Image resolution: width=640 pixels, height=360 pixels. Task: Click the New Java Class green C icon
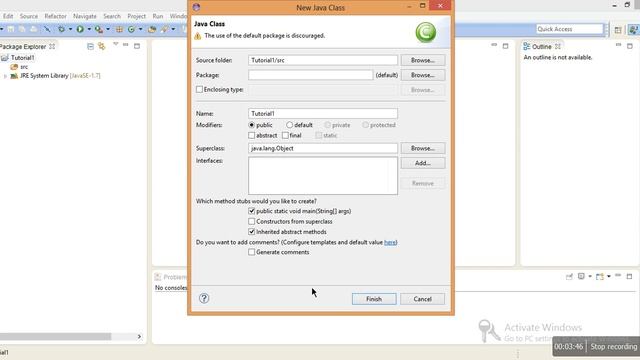[x=131, y=29]
